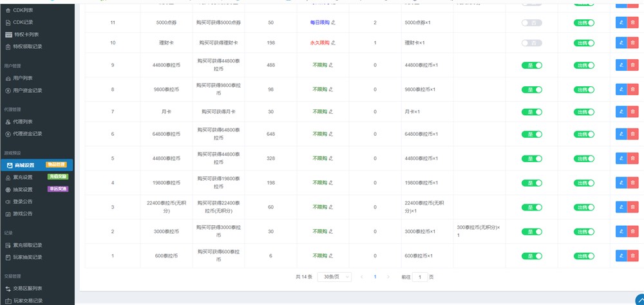Viewport: 644px width, 305px height.
Task: Delete the 月卡 item with trash icon
Action: coord(632,111)
